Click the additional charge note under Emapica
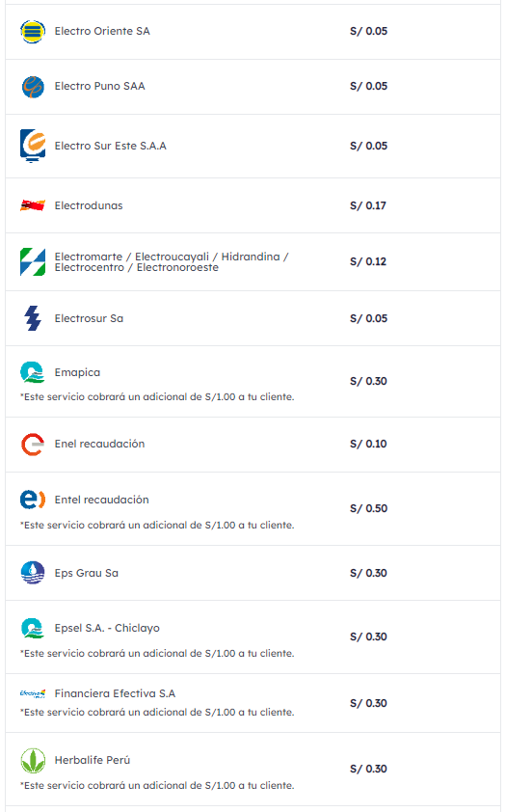 tap(157, 397)
